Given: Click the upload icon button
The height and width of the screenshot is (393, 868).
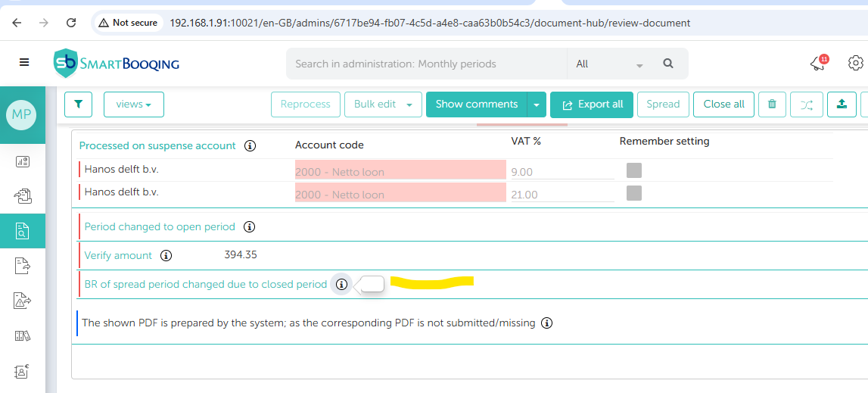Looking at the screenshot, I should (842, 104).
